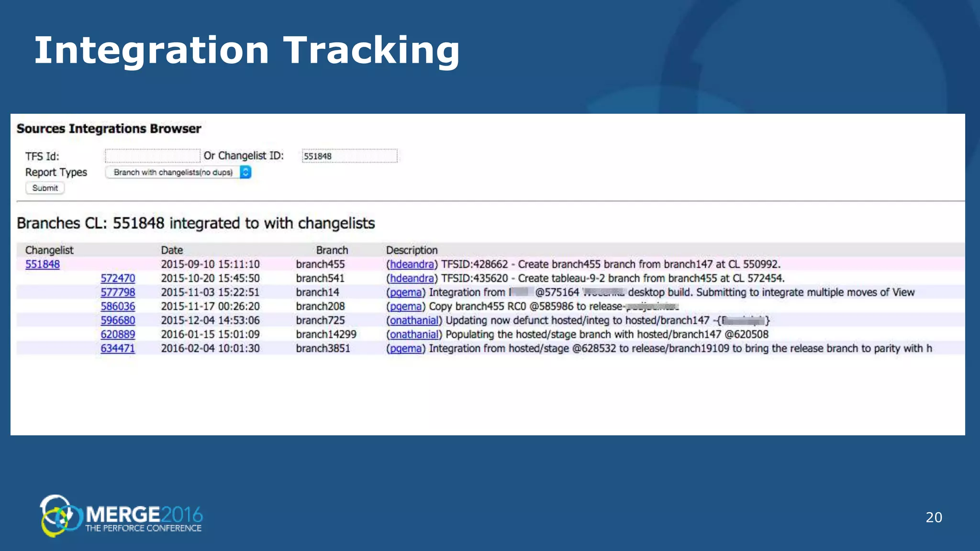Click the Integration Tracking slide title
Image resolution: width=980 pixels, height=551 pixels.
(246, 50)
